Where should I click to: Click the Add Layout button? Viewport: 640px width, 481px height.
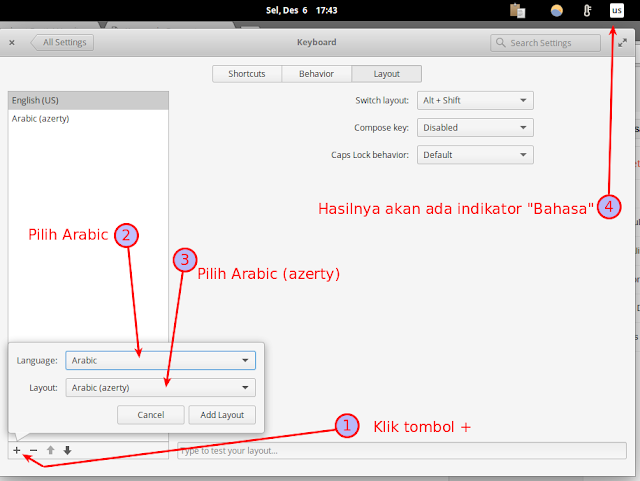pyautogui.click(x=222, y=415)
